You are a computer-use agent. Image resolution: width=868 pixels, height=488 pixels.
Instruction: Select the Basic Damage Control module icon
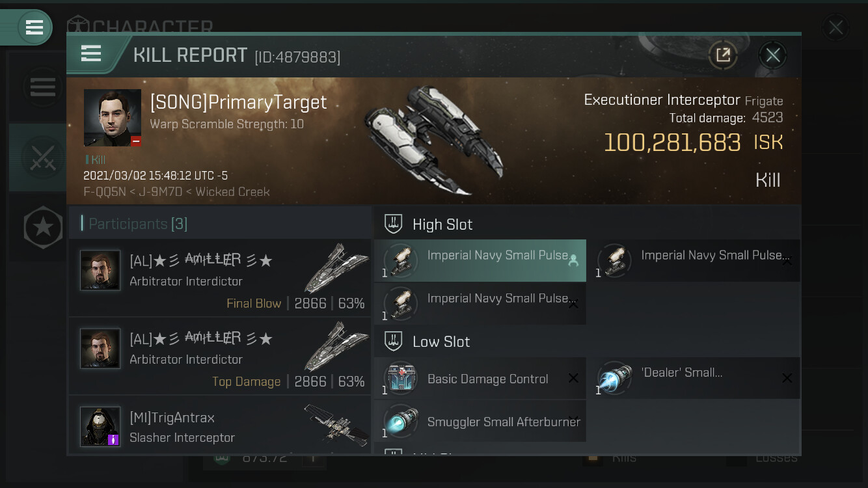(x=401, y=379)
